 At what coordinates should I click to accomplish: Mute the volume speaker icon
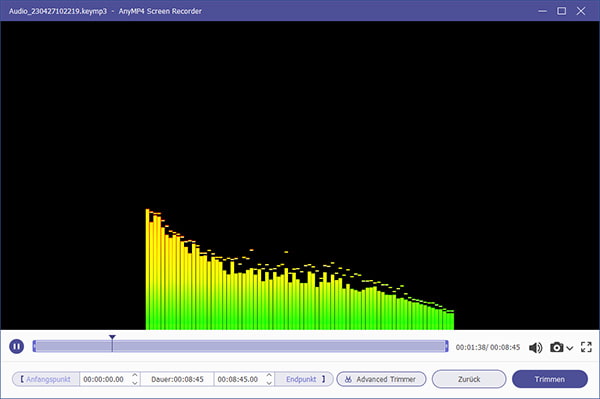tap(536, 347)
